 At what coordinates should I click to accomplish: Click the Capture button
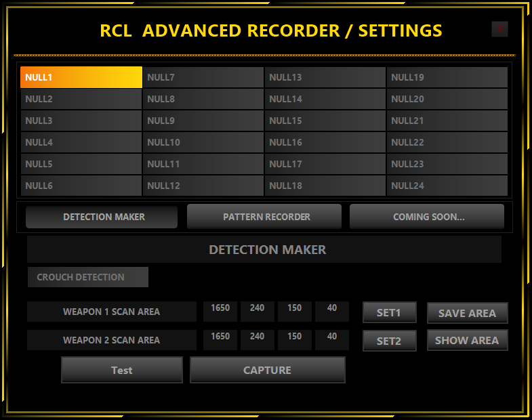[268, 370]
